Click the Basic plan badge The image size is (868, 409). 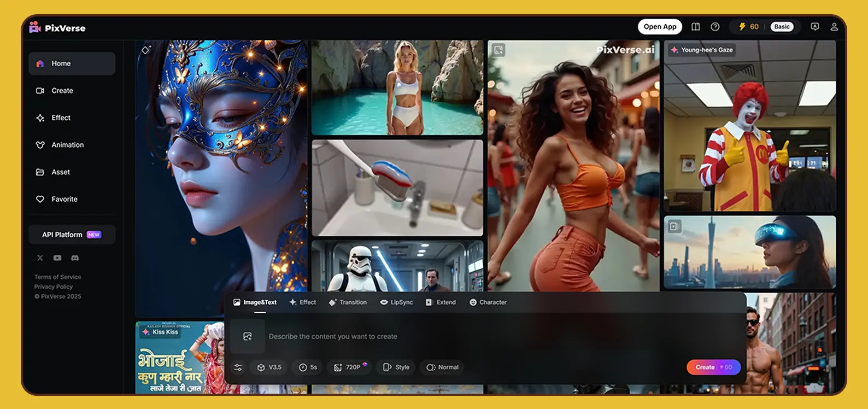coord(782,27)
